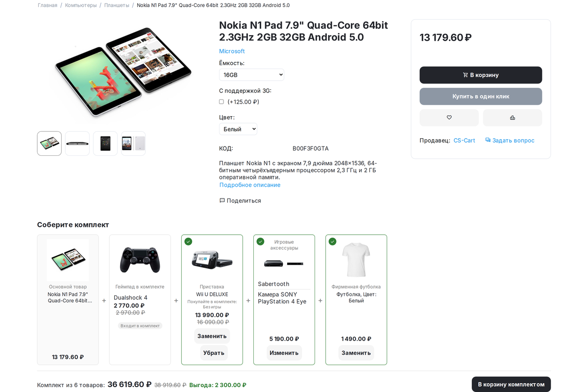Image resolution: width=588 pixels, height=392 pixels.
Task: Add product to wishlist with heart icon
Action: (449, 118)
